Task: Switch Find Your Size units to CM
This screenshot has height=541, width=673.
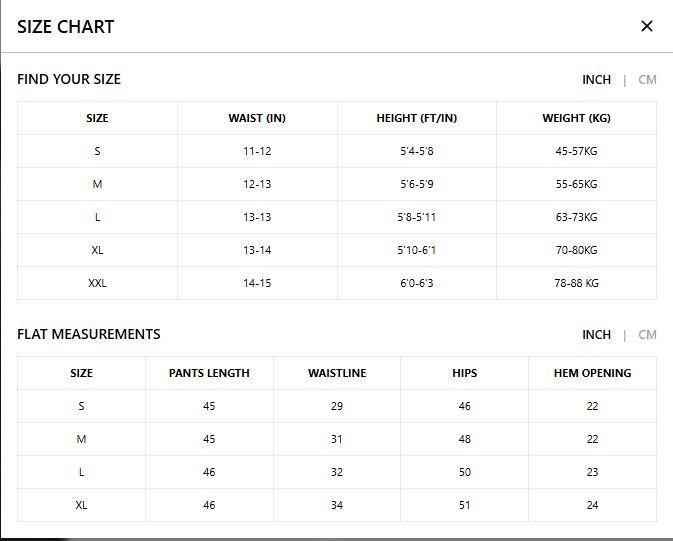Action: pyautogui.click(x=647, y=79)
